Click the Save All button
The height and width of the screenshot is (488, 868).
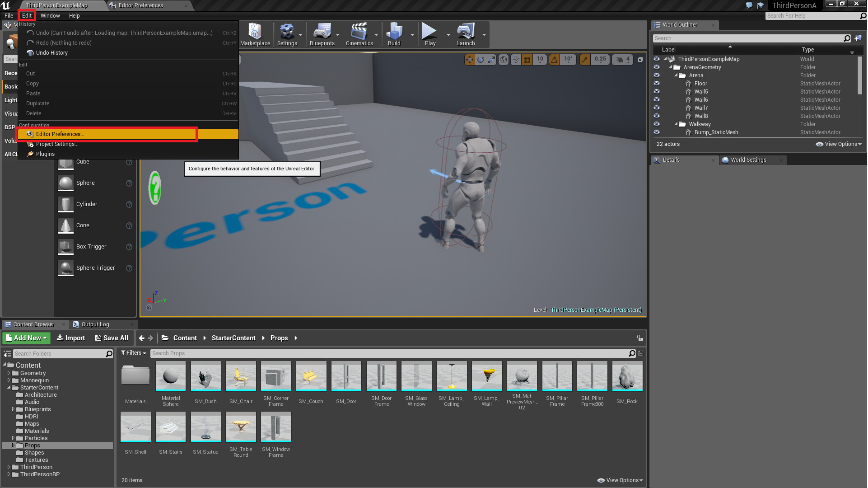[x=112, y=338]
